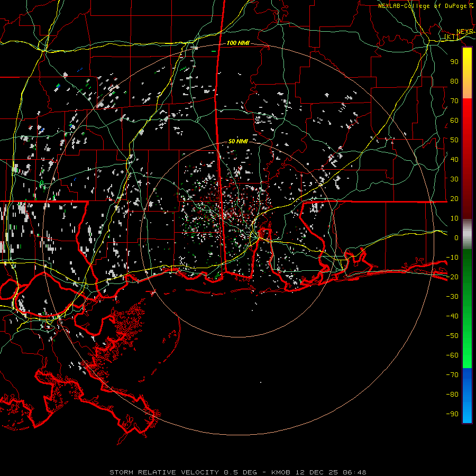The width and height of the screenshot is (476, 476).
Task: Click the positive 40 scale label
Action: [454, 160]
